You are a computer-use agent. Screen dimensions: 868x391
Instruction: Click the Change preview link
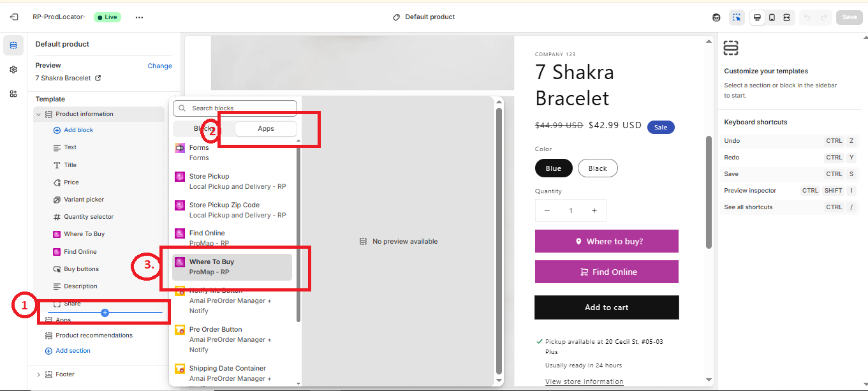(159, 66)
